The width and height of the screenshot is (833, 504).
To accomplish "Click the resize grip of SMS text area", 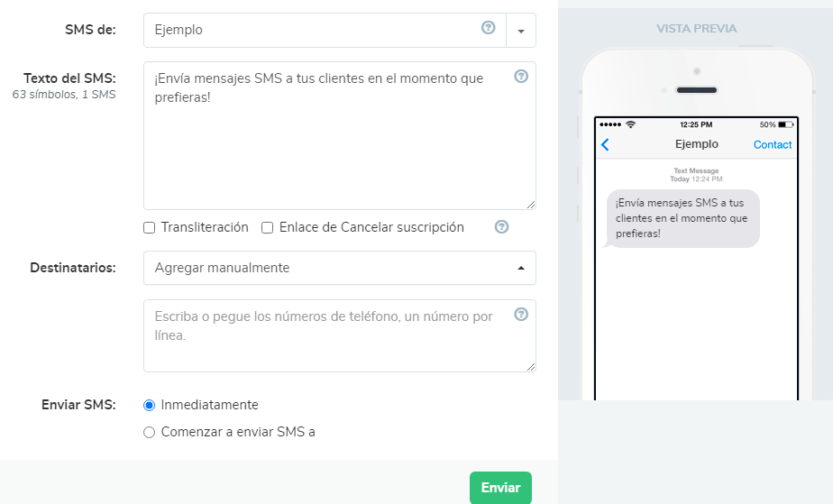I will [x=531, y=205].
